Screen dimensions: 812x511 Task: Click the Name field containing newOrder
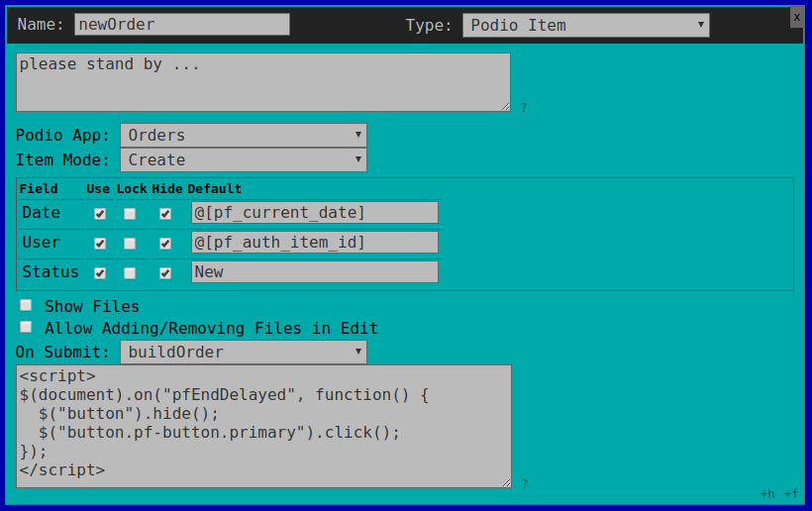pos(182,25)
